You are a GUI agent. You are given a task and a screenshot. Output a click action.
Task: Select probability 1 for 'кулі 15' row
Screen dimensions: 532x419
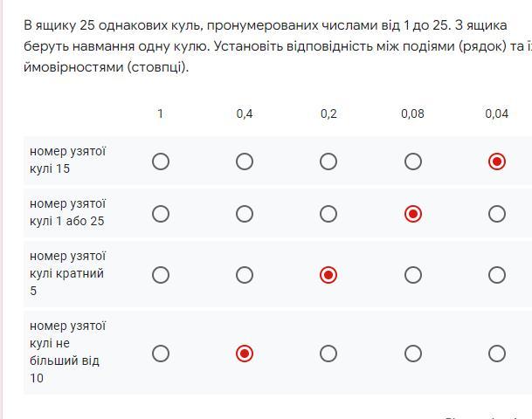(161, 161)
